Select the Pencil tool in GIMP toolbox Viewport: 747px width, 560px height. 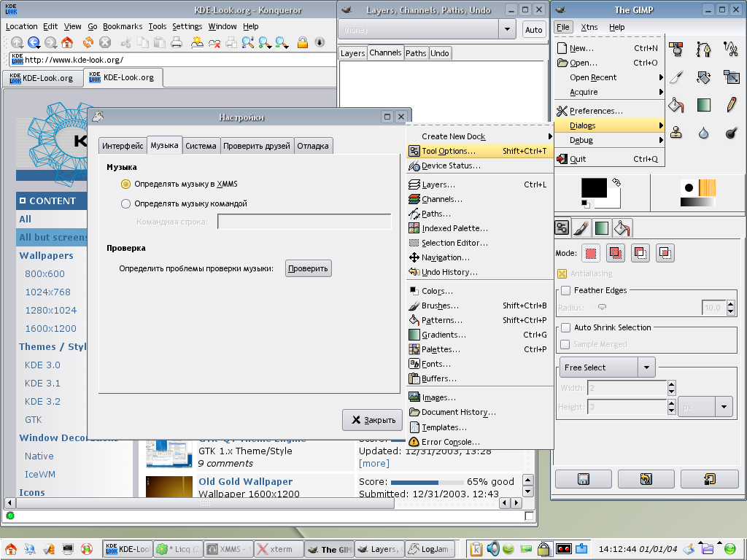pos(731,105)
